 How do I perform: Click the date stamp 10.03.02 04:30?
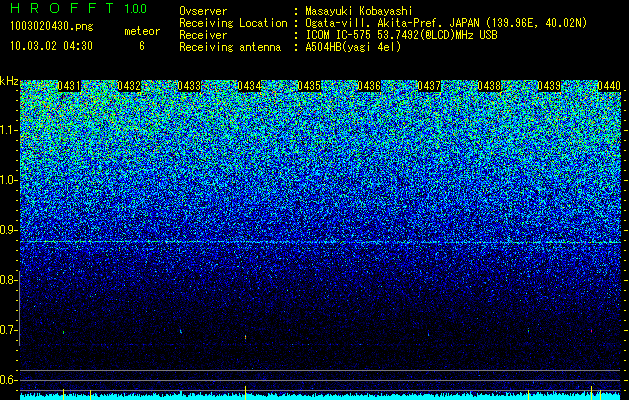point(51,46)
